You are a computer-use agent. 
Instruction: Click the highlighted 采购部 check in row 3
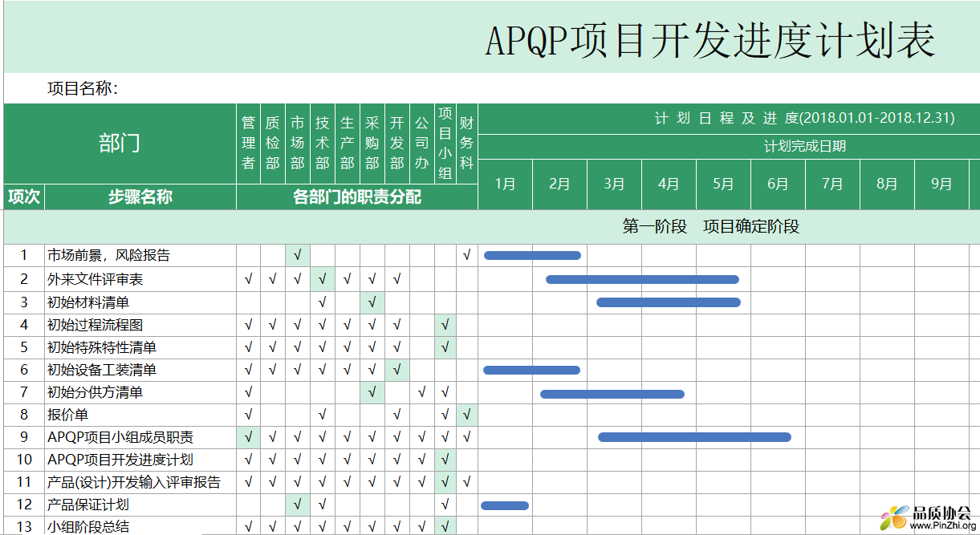372,302
